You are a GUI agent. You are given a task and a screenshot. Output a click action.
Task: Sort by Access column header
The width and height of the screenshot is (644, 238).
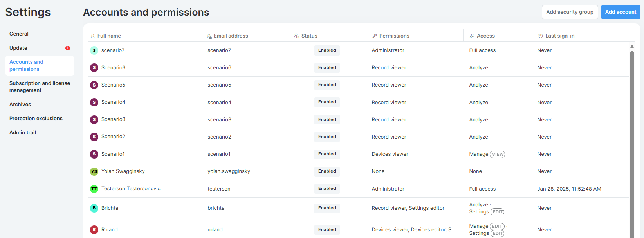pos(486,36)
